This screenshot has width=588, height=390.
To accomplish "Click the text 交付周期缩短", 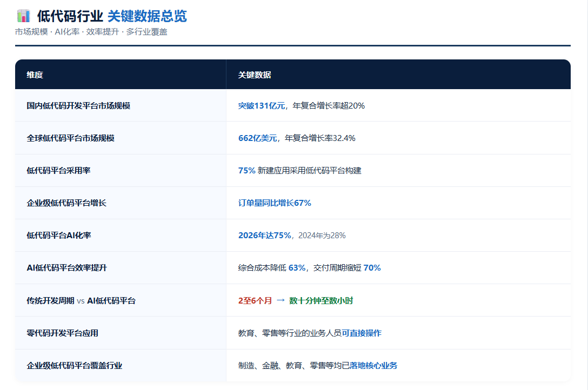I will (x=337, y=268).
